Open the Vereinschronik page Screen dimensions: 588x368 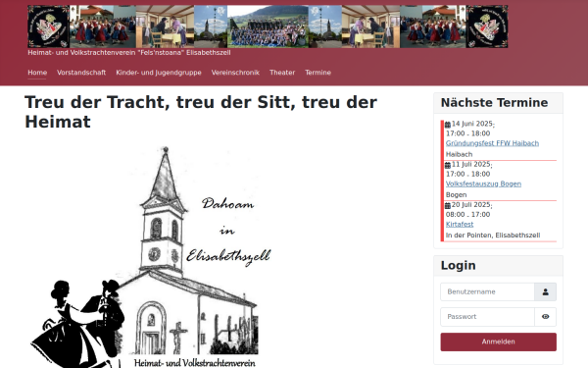[235, 73]
